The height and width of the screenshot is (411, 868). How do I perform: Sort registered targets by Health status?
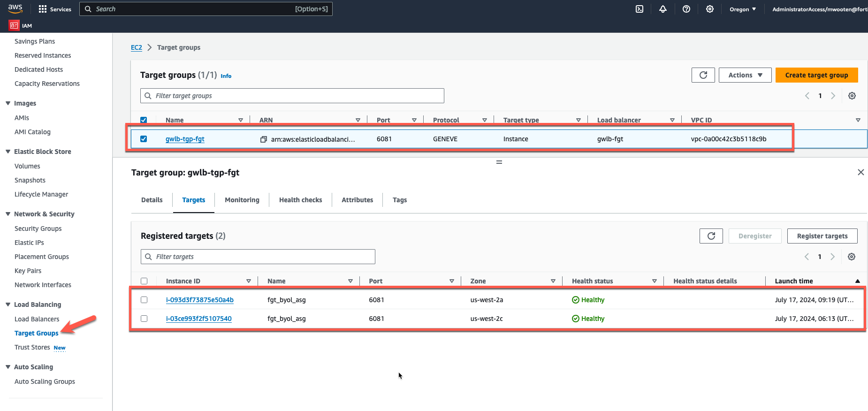(x=655, y=281)
